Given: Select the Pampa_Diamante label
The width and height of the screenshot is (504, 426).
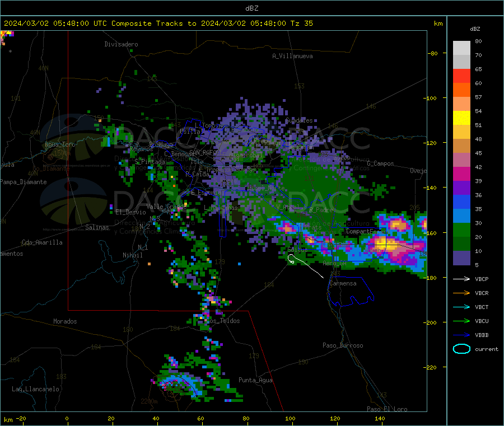Looking at the screenshot, I should 23,182.
